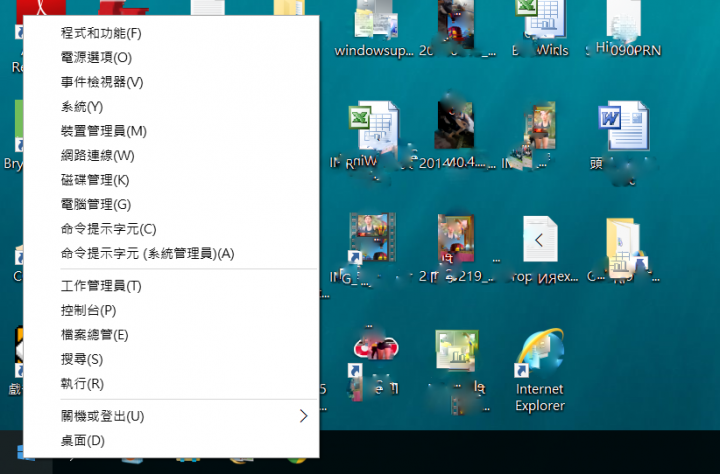The width and height of the screenshot is (720, 474).
Task: Select folder icon below the Word document
Action: 624,248
